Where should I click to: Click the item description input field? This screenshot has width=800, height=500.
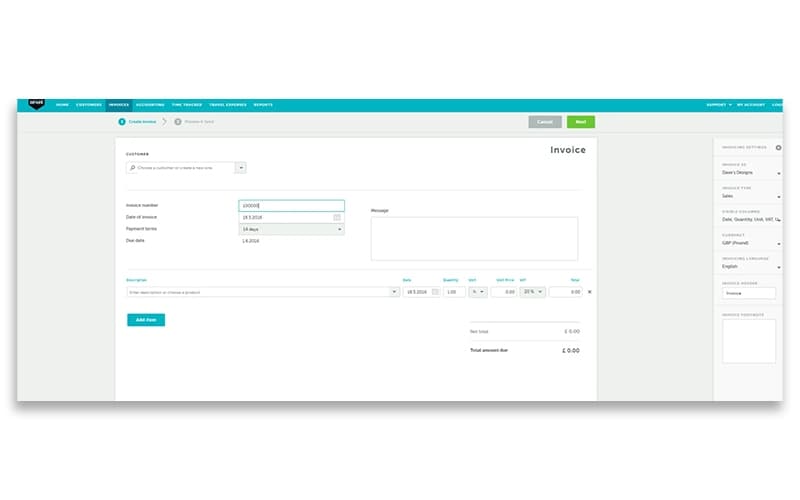259,292
